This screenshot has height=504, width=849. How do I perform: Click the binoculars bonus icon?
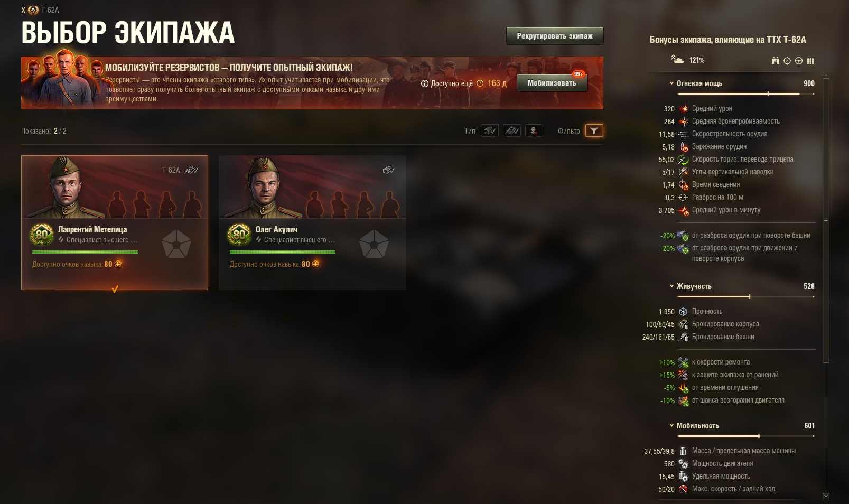[x=776, y=61]
